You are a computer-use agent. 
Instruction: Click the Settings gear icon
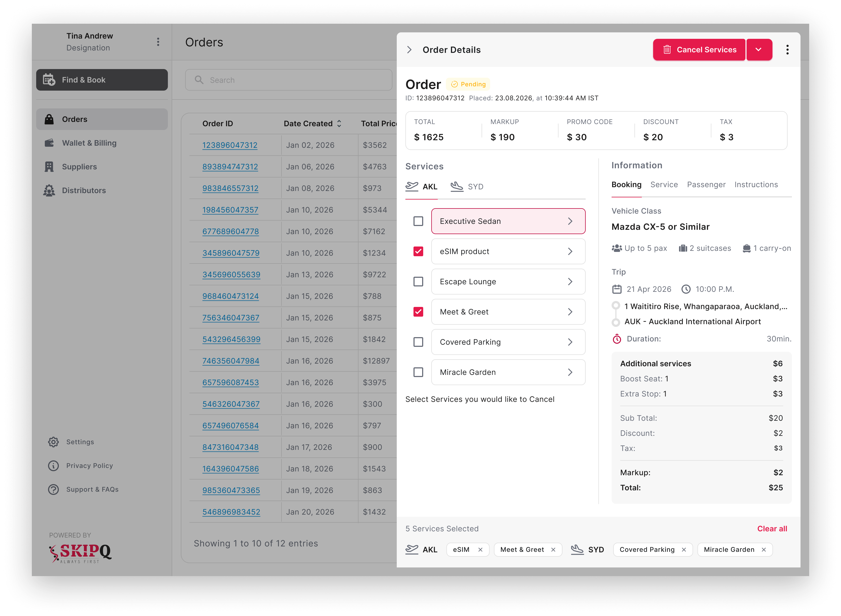pyautogui.click(x=53, y=442)
